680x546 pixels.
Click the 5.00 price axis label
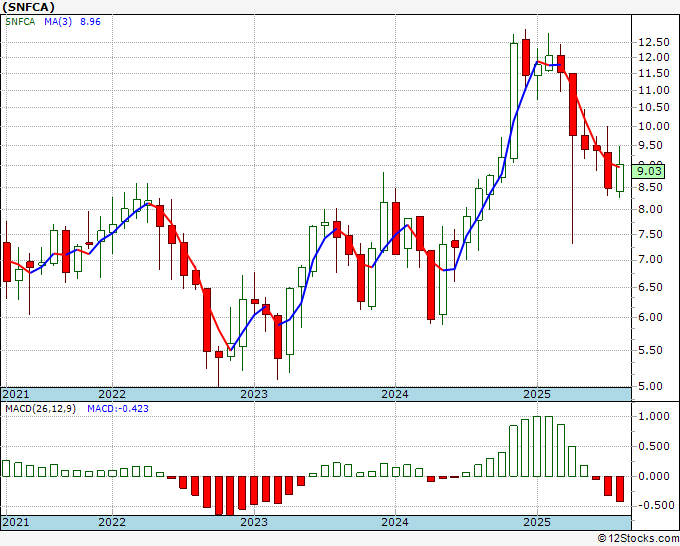click(651, 386)
